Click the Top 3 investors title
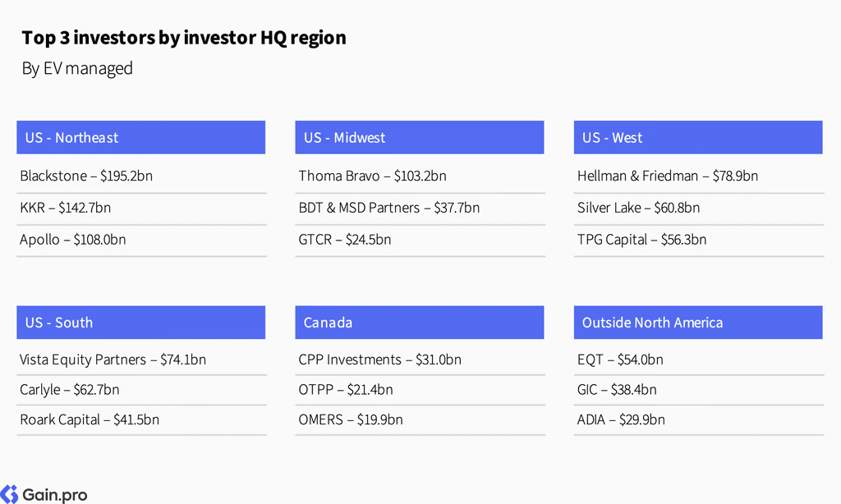The image size is (841, 504). pos(184,38)
